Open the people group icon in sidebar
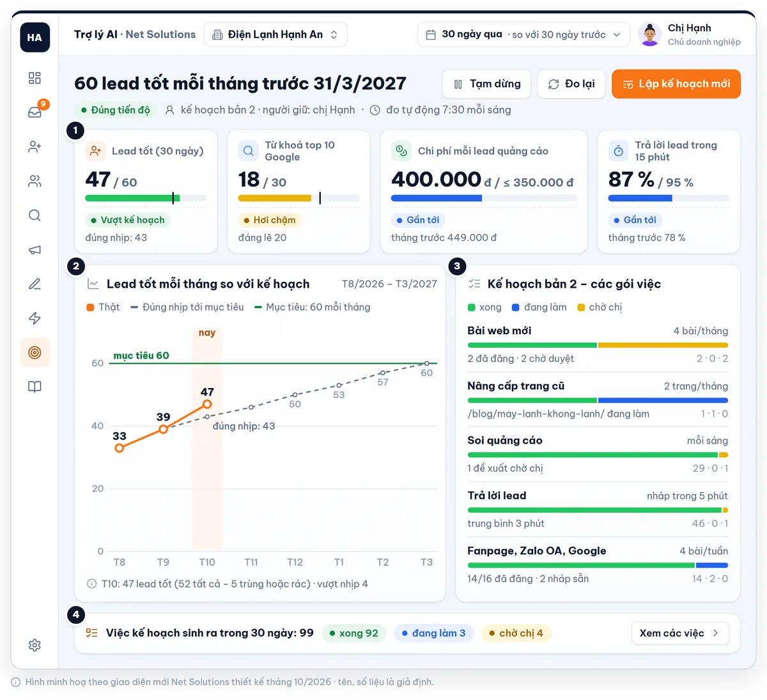Viewport: 767px width, 700px height. pos(35,181)
